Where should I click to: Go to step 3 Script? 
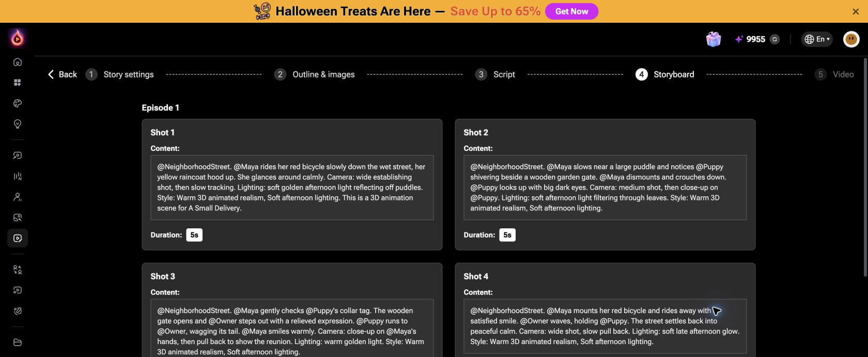495,74
